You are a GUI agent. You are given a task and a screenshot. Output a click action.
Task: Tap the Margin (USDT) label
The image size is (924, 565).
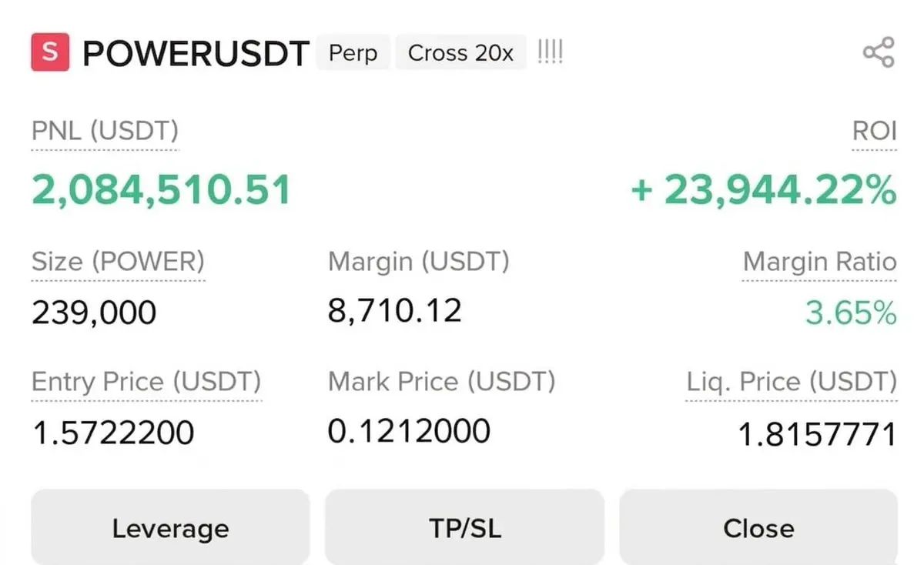419,262
